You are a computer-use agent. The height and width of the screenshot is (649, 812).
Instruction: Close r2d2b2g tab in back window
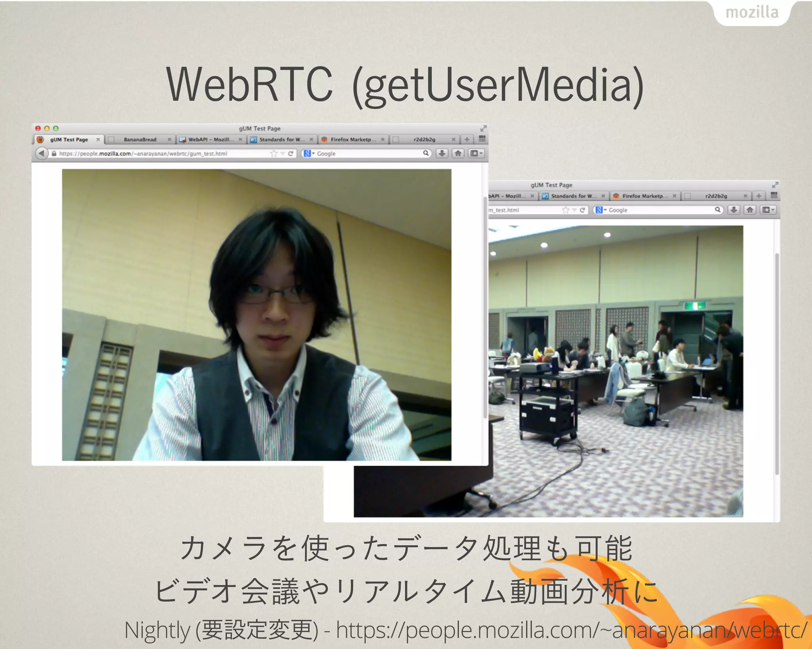(x=745, y=196)
